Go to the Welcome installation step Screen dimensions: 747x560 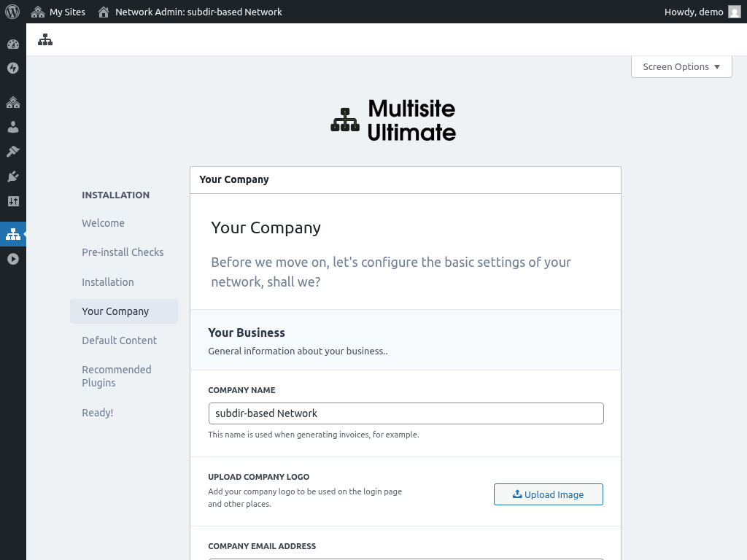coord(103,223)
